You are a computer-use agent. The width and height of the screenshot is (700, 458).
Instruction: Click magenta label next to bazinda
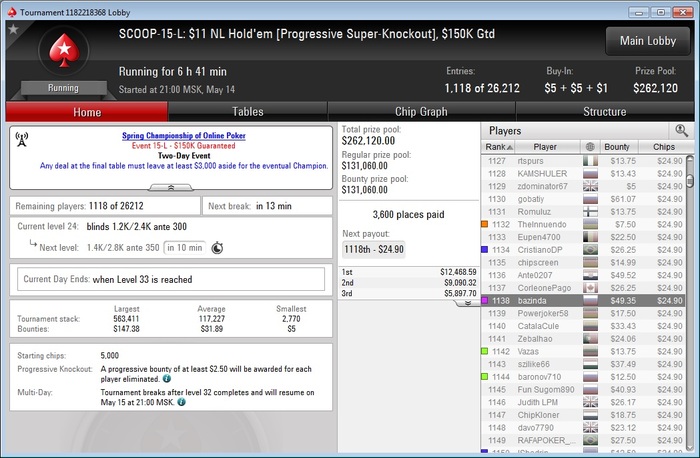pos(484,300)
